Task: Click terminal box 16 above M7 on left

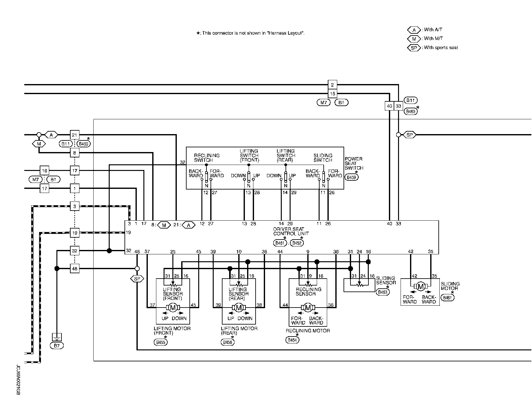Action: coord(44,171)
